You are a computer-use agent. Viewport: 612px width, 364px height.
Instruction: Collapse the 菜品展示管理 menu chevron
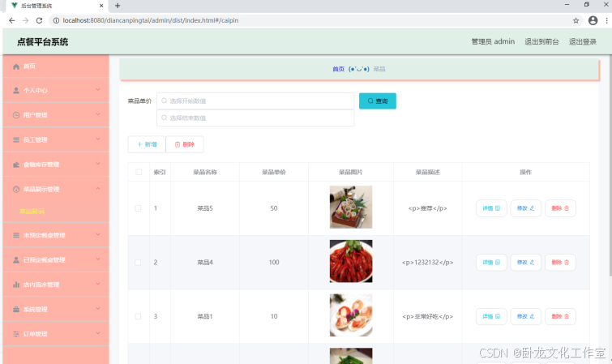[98, 189]
